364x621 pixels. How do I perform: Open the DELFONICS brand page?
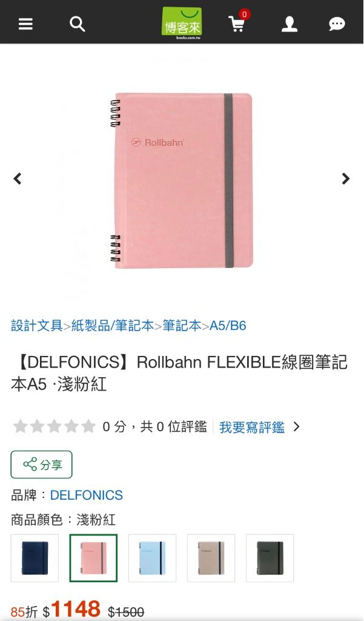(86, 495)
